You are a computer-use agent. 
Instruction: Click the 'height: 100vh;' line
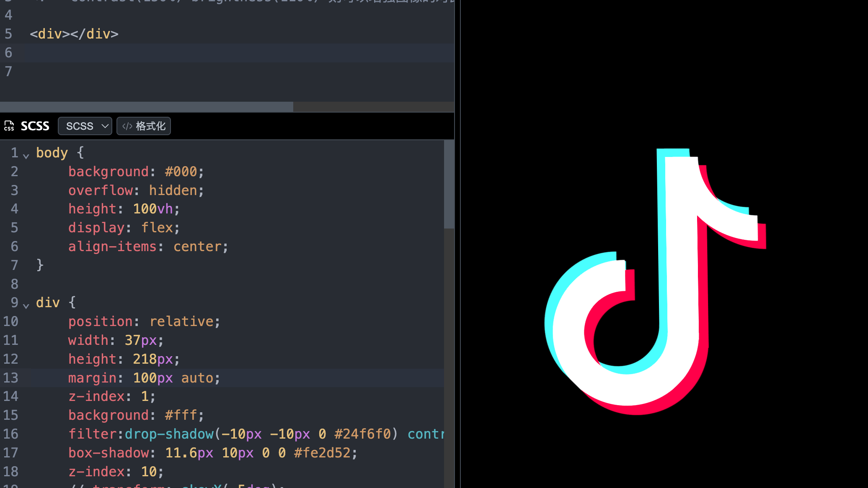(x=124, y=209)
